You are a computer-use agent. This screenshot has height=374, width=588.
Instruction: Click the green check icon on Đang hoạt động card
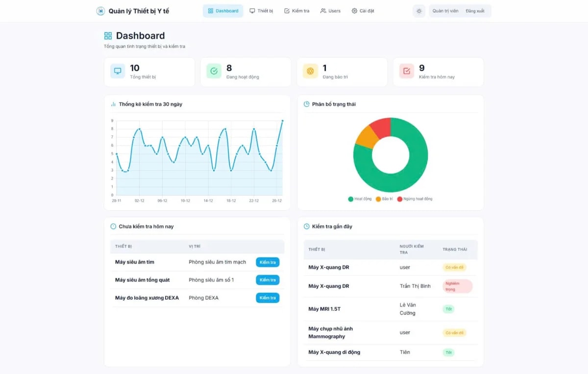213,70
